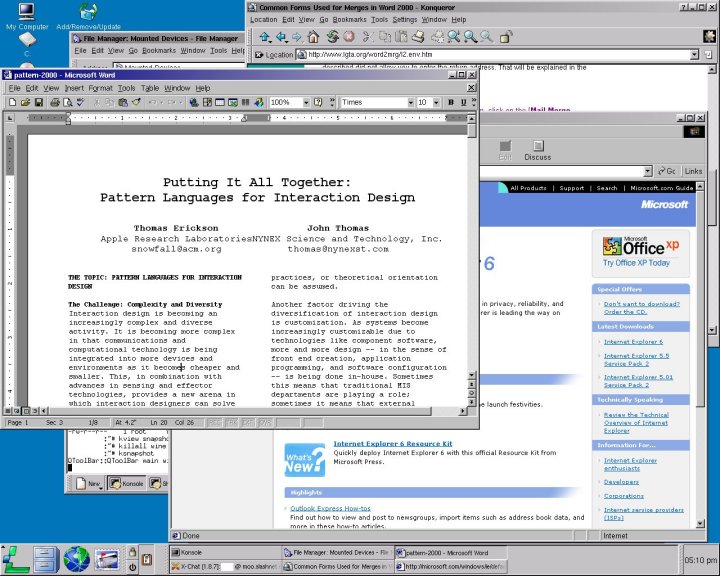Expand Konqueror's Location URL dropdown arrow
720x576 pixels.
pyautogui.click(x=694, y=55)
